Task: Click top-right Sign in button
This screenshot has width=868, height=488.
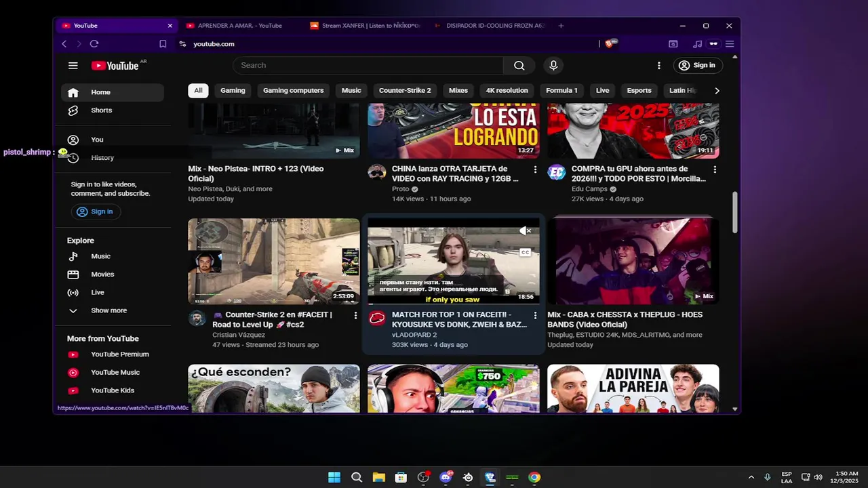Action: [697, 65]
